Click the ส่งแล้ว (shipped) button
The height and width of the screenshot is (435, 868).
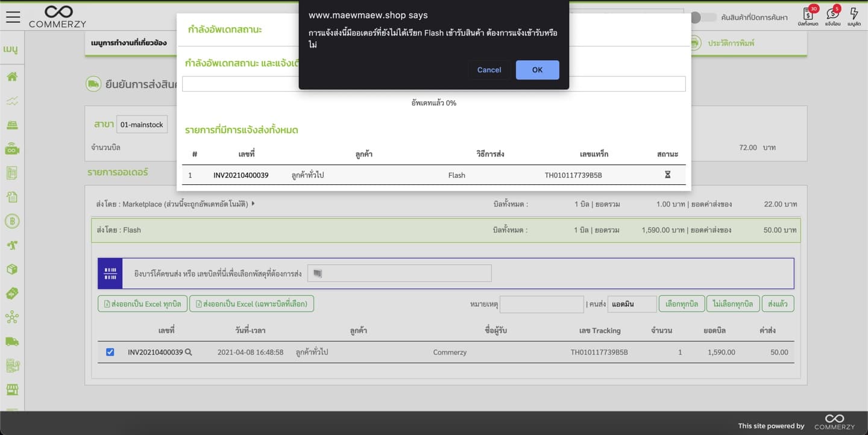point(778,304)
